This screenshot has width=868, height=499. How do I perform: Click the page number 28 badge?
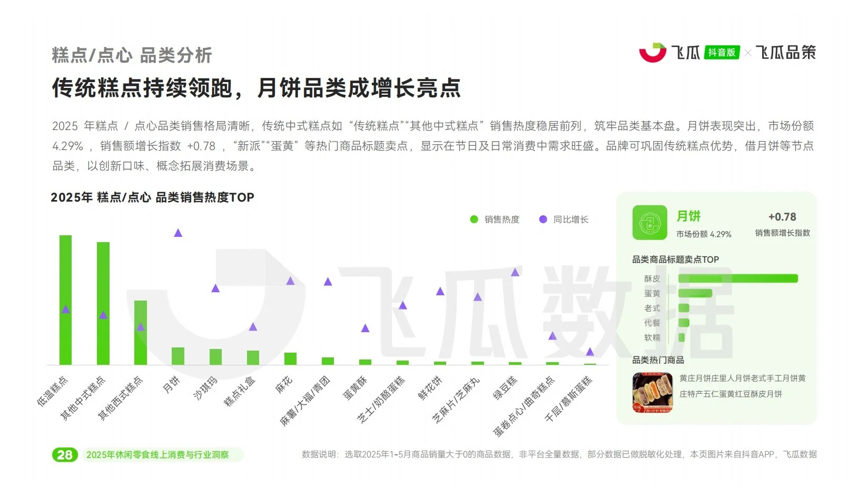click(x=66, y=454)
